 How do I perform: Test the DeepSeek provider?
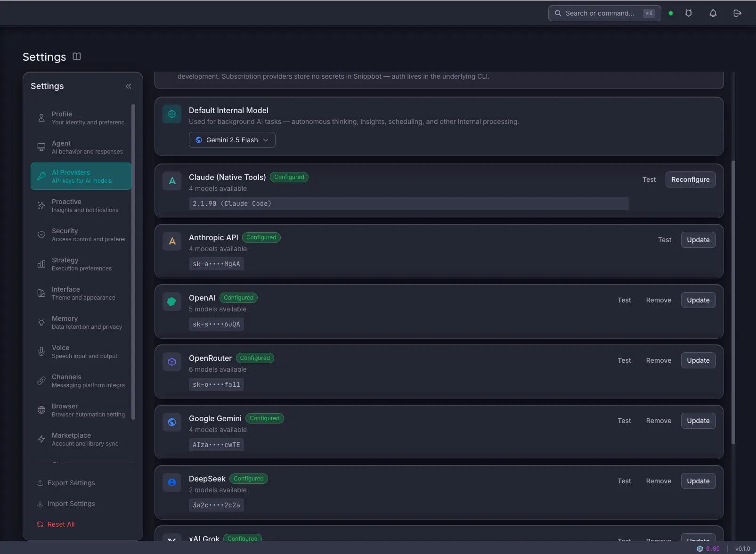pos(624,481)
